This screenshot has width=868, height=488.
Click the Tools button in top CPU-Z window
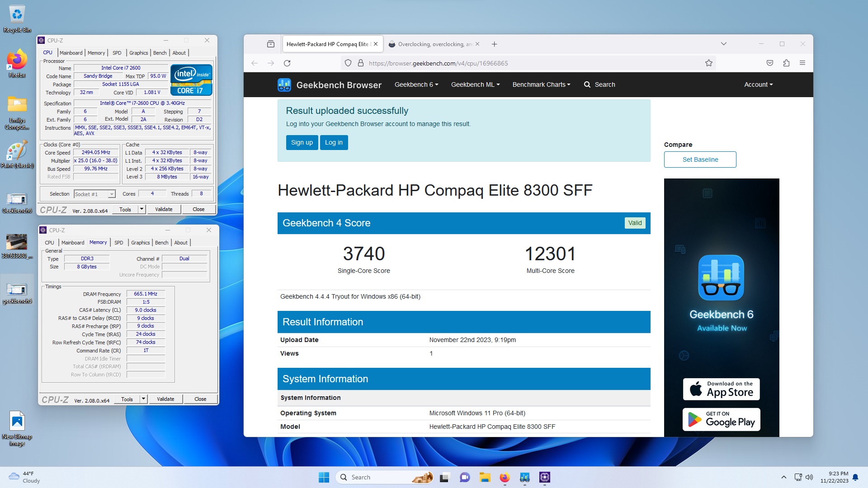(x=125, y=209)
